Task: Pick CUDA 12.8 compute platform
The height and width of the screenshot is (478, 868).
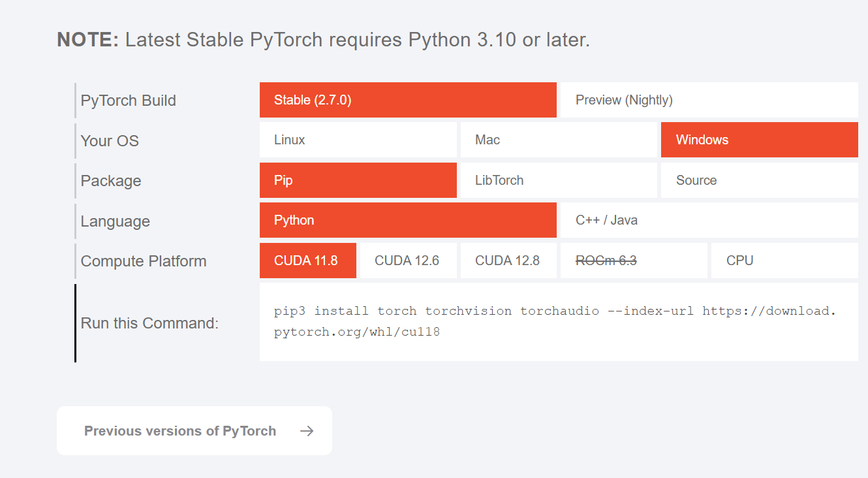Action: [508, 261]
